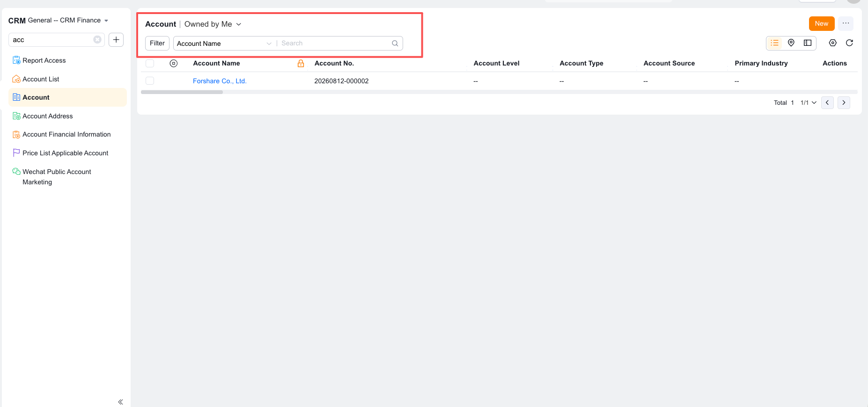Open Report Access in sidebar

tap(67, 60)
